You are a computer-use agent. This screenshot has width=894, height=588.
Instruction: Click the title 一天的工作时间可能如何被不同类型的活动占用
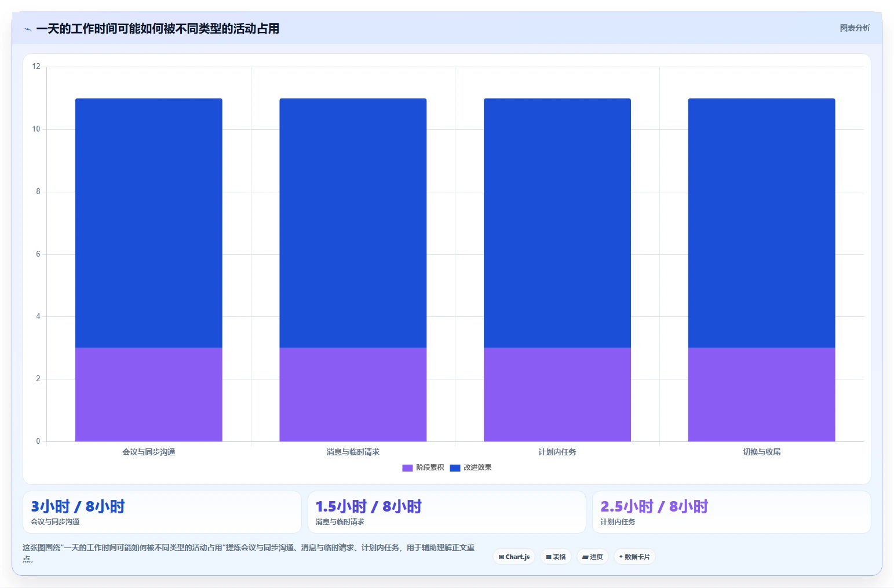[158, 29]
